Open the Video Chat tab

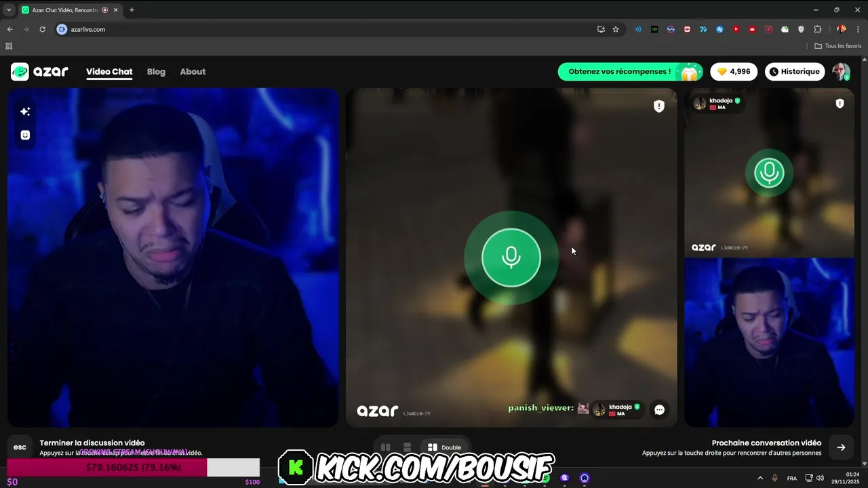point(109,72)
